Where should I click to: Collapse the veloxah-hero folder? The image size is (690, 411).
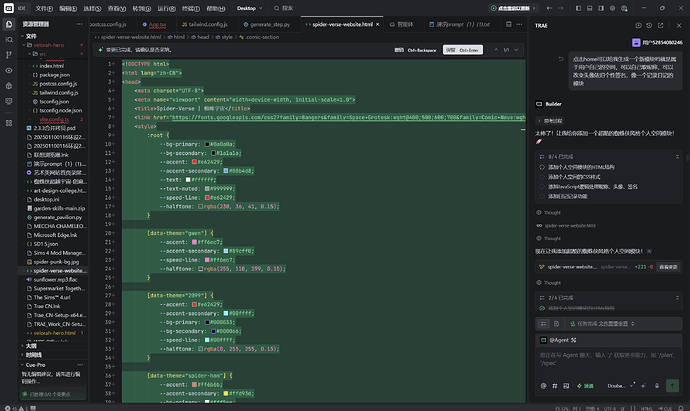tap(24, 45)
